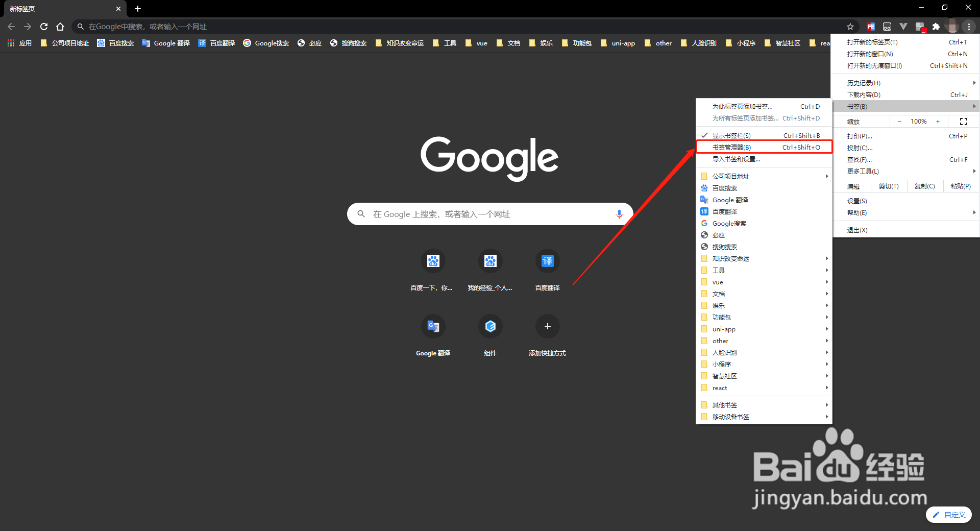
Task: Click the 百度搜索 bookmark in the bookmarks bar
Action: [x=115, y=43]
